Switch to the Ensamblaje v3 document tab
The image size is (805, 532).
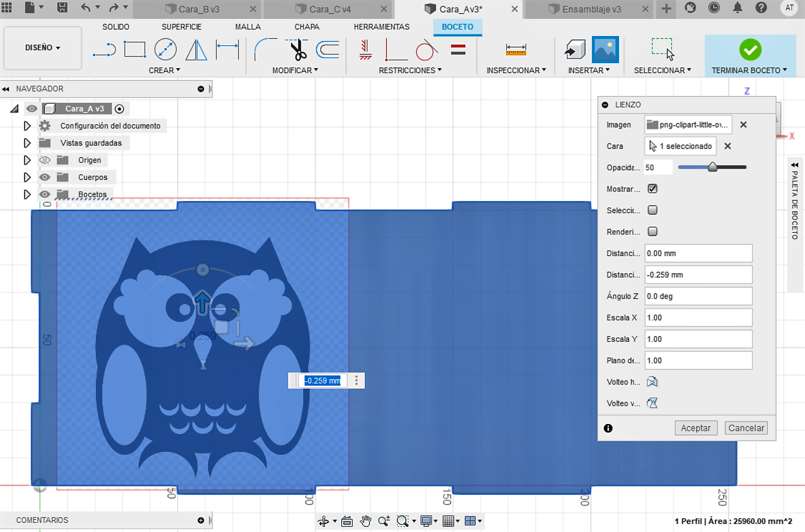(x=591, y=9)
